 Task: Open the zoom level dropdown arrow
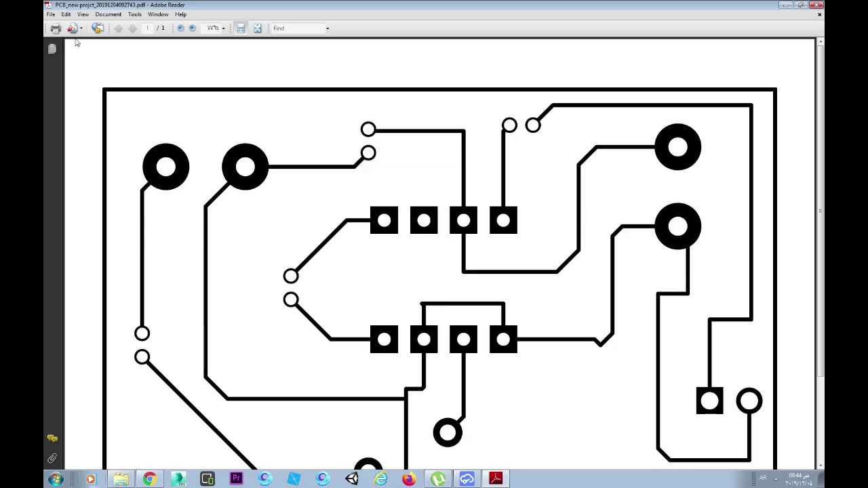[x=223, y=28]
